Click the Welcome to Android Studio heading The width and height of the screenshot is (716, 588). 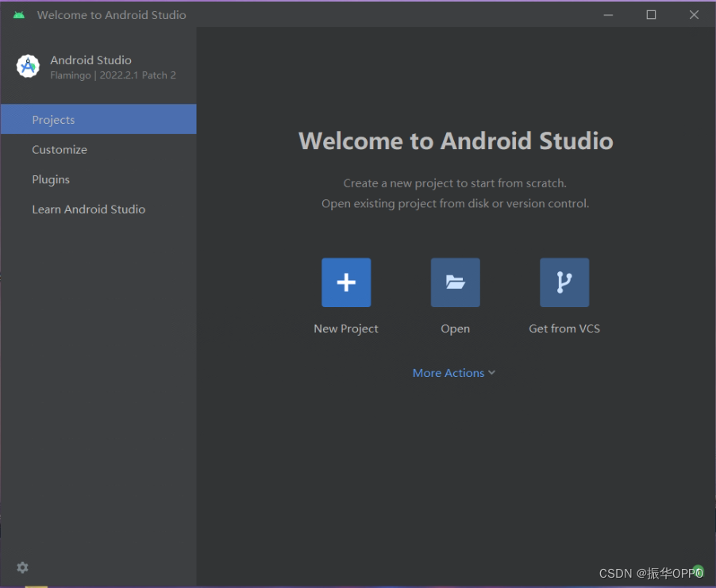pos(456,140)
